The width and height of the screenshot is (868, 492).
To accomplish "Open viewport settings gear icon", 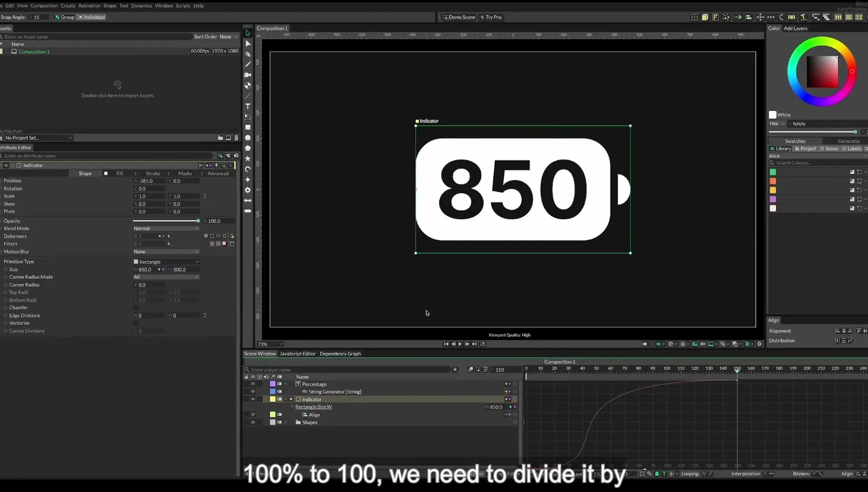I will (x=759, y=344).
